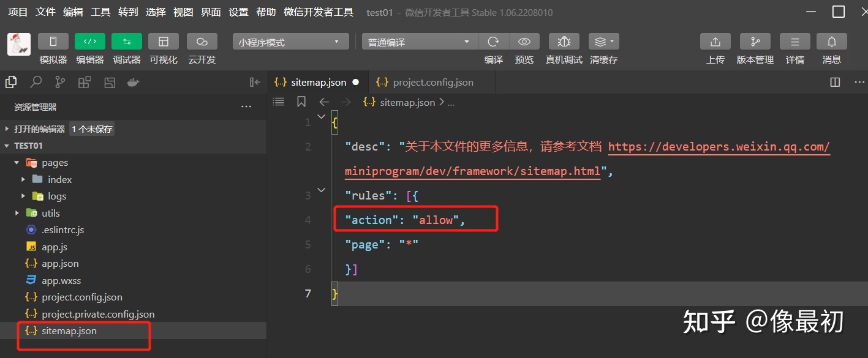Toggle the Editor (编辑器) panel button

(90, 42)
